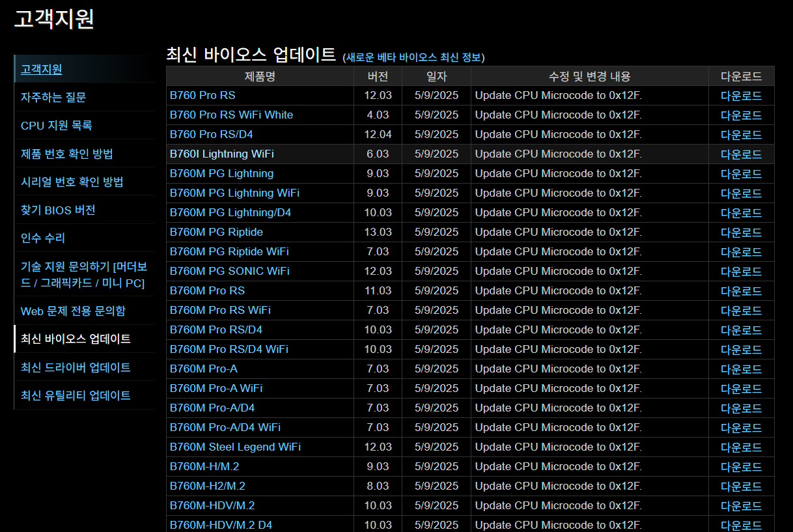Download BIOS for B760M-HDV/M.2

pos(741,506)
